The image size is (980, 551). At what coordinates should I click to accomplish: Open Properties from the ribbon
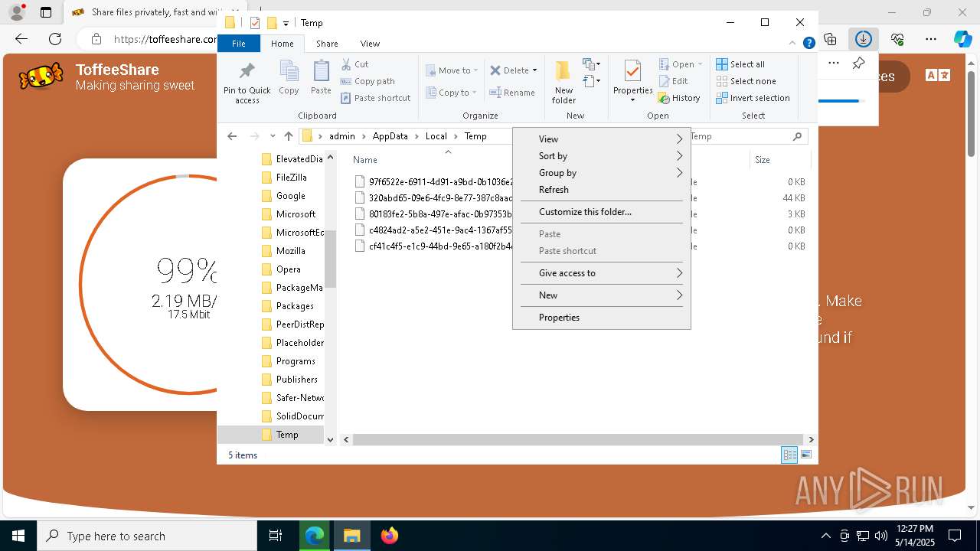(x=632, y=80)
